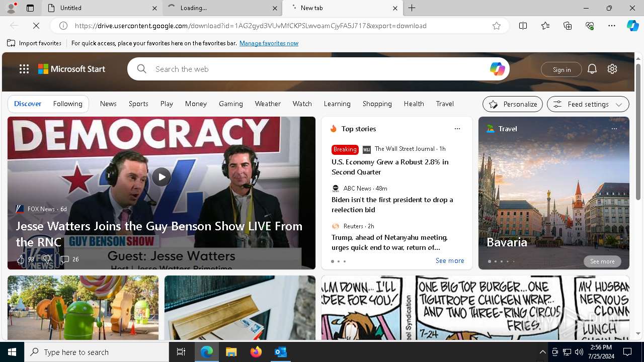Select the Discover feed tab

(28, 104)
